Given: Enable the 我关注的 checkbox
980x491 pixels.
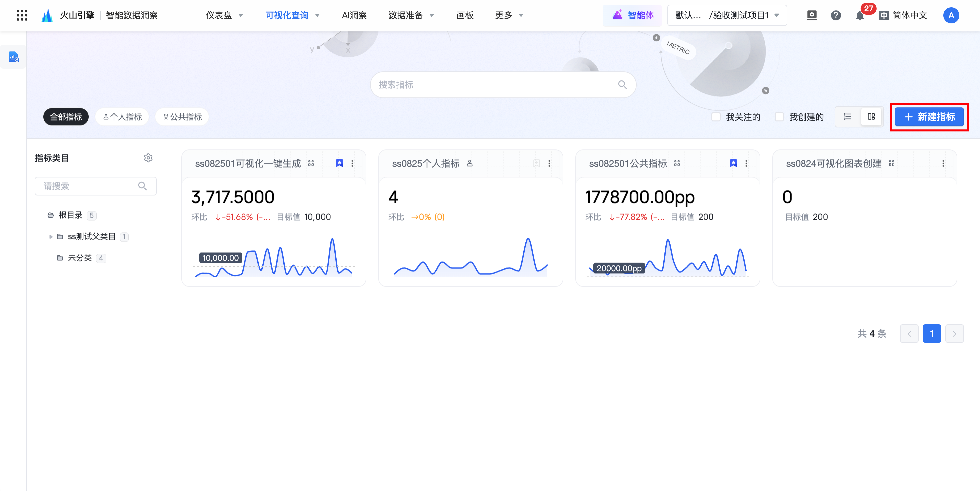Looking at the screenshot, I should (716, 117).
